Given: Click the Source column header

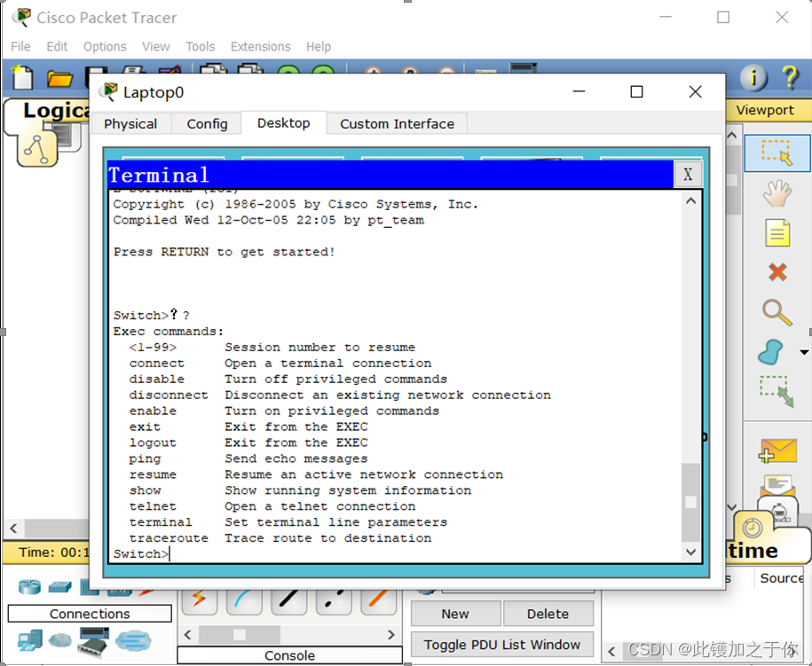Looking at the screenshot, I should click(x=782, y=578).
